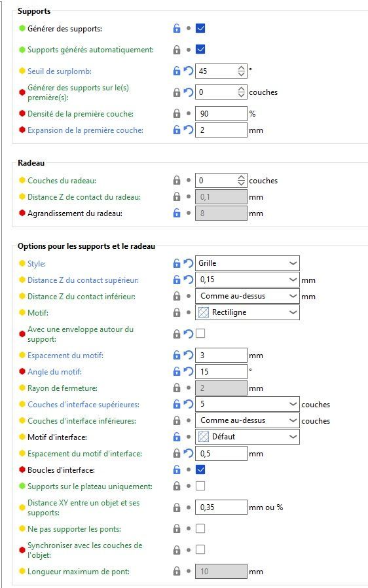Click the Angle du motif label

[54, 372]
